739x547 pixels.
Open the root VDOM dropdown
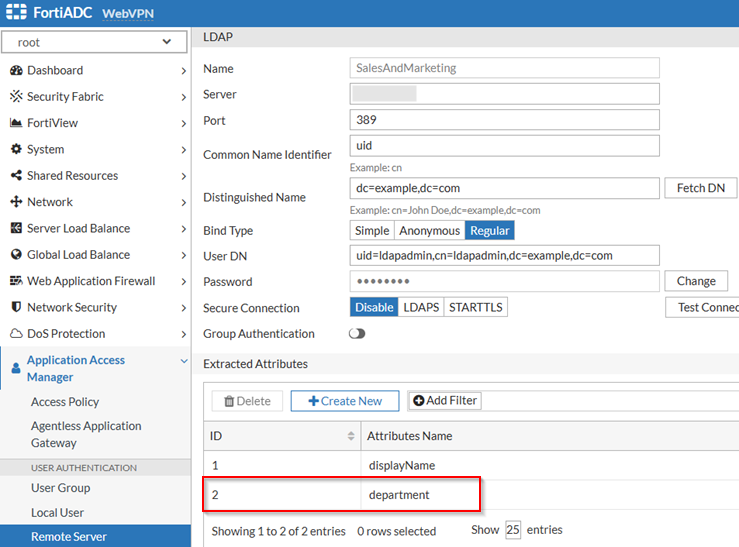point(94,43)
